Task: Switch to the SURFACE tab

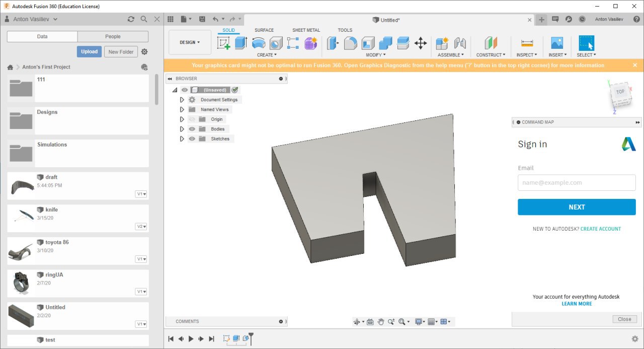Action: pos(264,30)
